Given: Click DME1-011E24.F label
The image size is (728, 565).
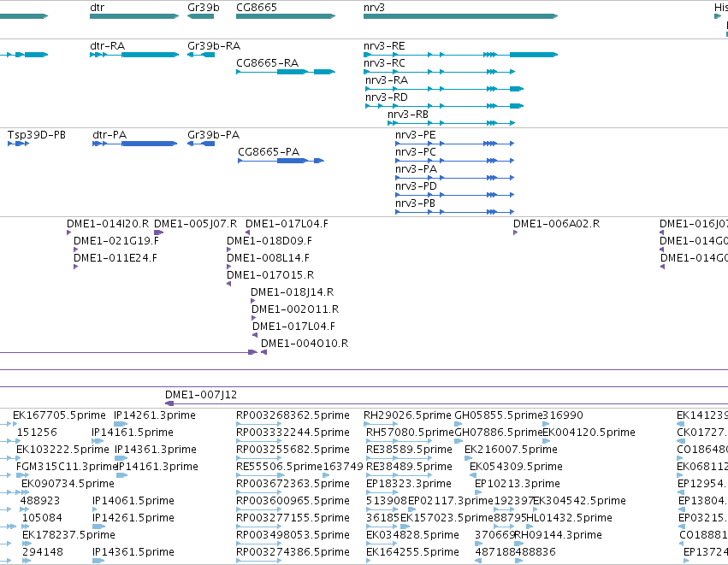Looking at the screenshot, I should tap(115, 258).
